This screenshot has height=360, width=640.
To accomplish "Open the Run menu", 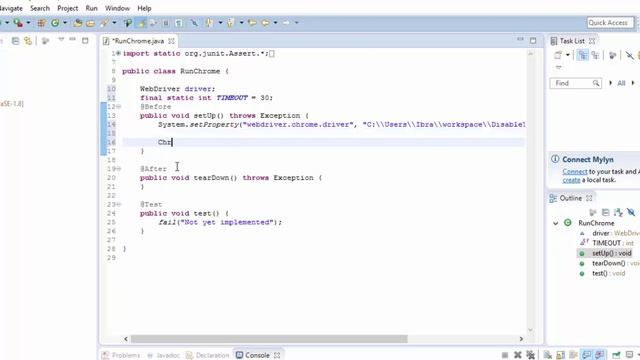I will pyautogui.click(x=91, y=8).
